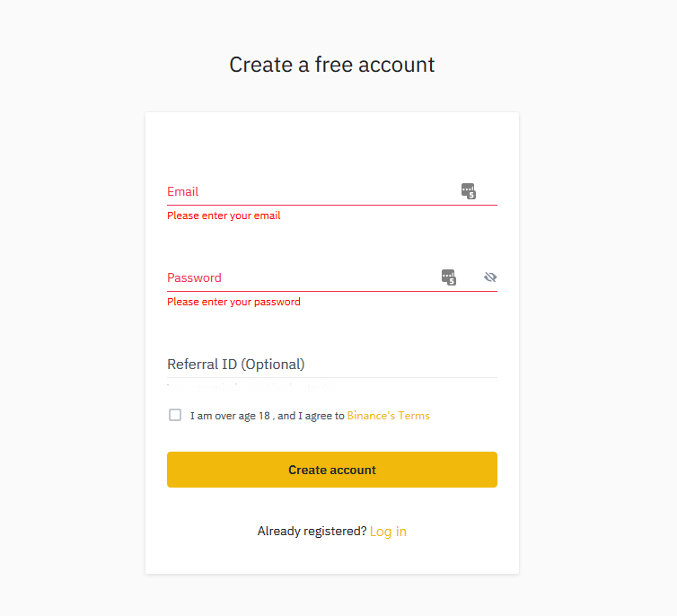Focus the Password input field
The height and width of the screenshot is (616, 677).
pyautogui.click(x=332, y=277)
